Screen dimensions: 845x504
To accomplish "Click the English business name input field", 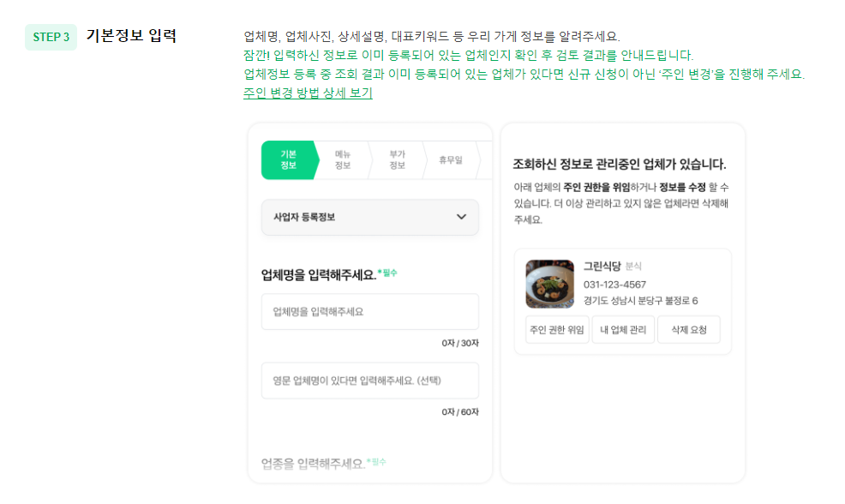I will coord(369,381).
